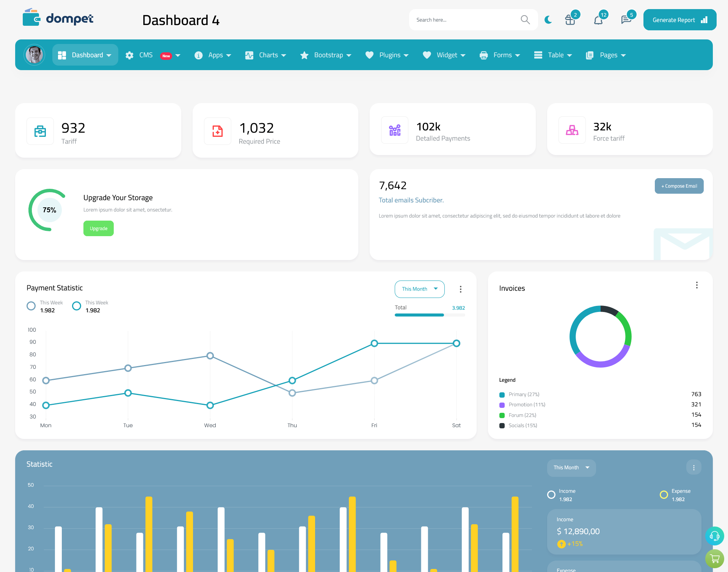
Task: Open the CMS menu item
Action: tap(152, 55)
